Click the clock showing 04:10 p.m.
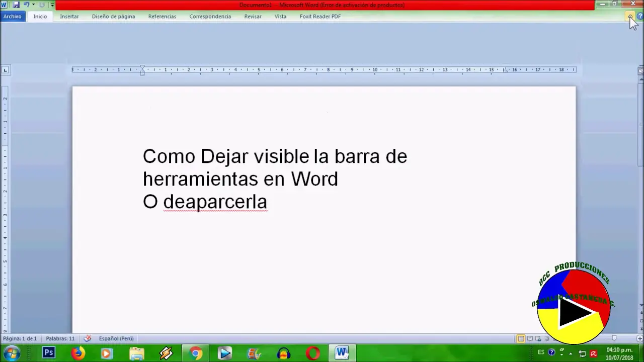The width and height of the screenshot is (644, 362). click(x=619, y=350)
